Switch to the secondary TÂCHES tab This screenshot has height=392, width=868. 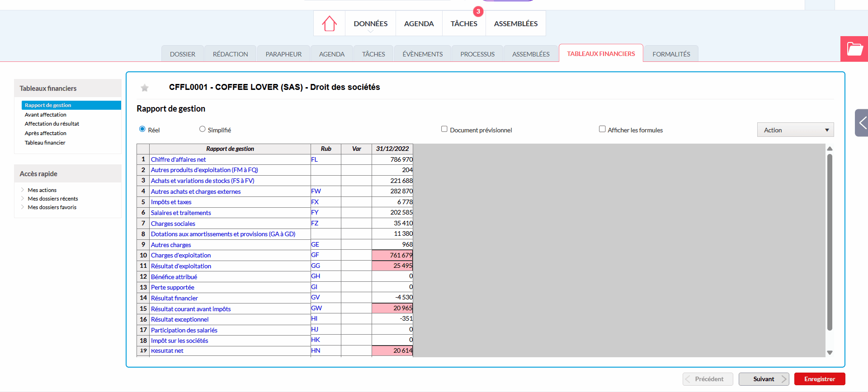point(373,54)
